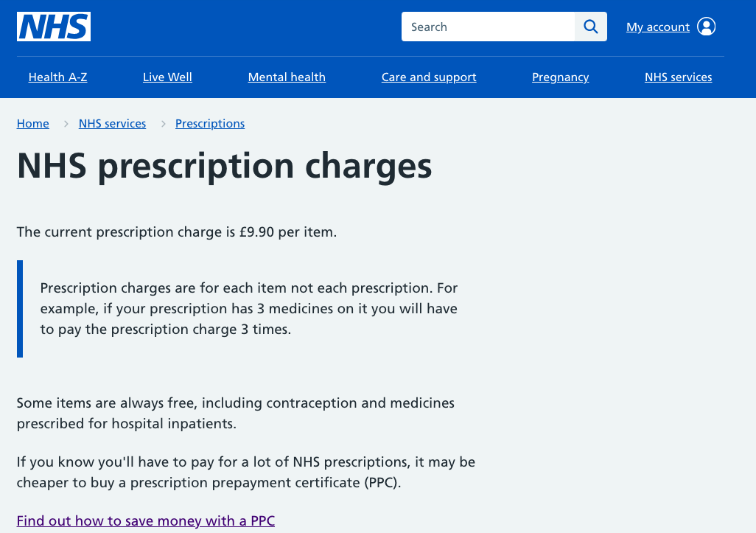Return to the Prescriptions breadcrumb page
Image resolution: width=756 pixels, height=533 pixels.
pos(210,124)
